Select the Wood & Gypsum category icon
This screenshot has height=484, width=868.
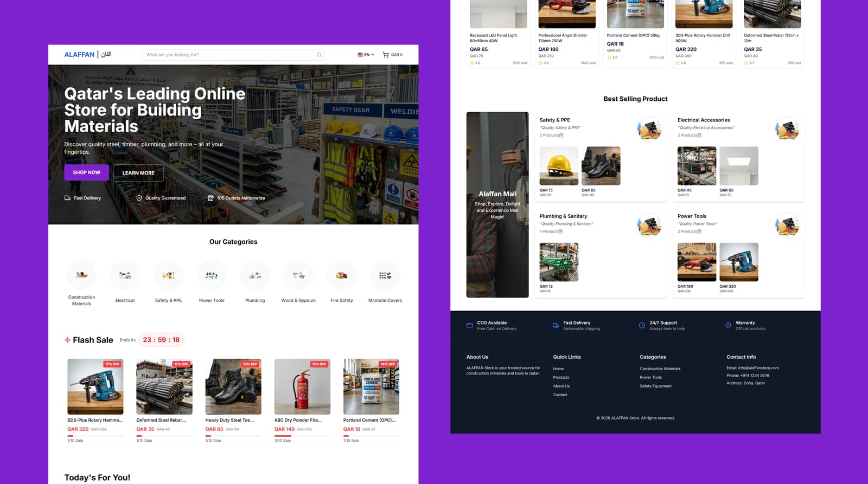(298, 275)
